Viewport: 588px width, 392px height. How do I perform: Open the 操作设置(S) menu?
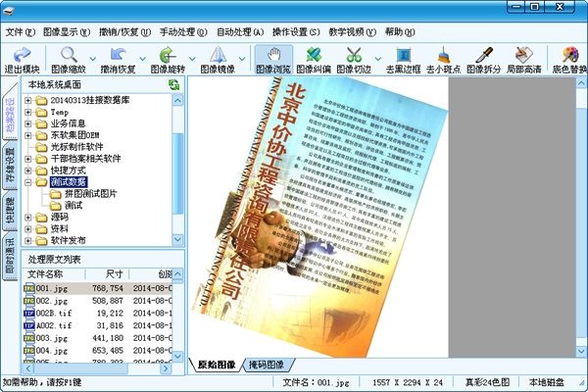(x=296, y=32)
